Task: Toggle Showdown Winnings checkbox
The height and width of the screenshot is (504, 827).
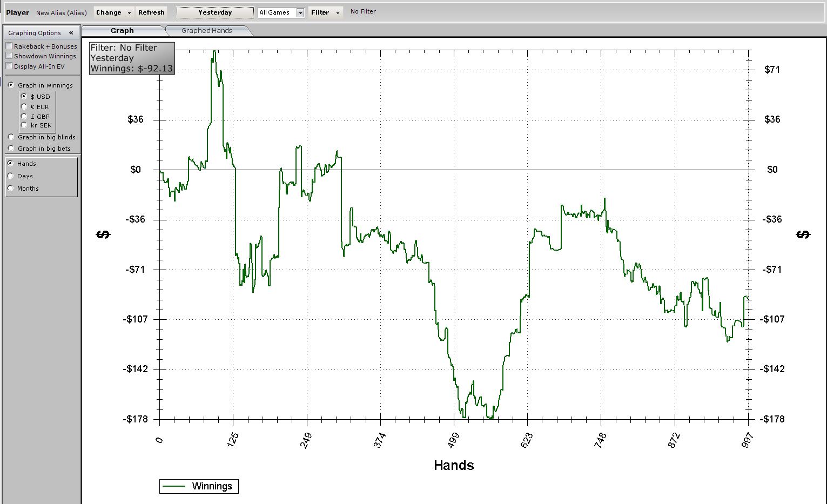Action: click(x=9, y=56)
